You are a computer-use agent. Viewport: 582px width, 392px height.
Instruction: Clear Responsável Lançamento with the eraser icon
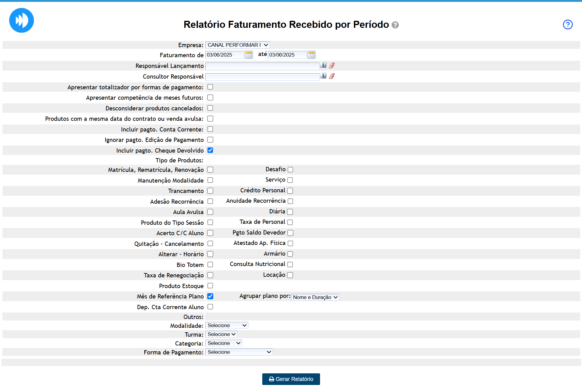pyautogui.click(x=332, y=65)
